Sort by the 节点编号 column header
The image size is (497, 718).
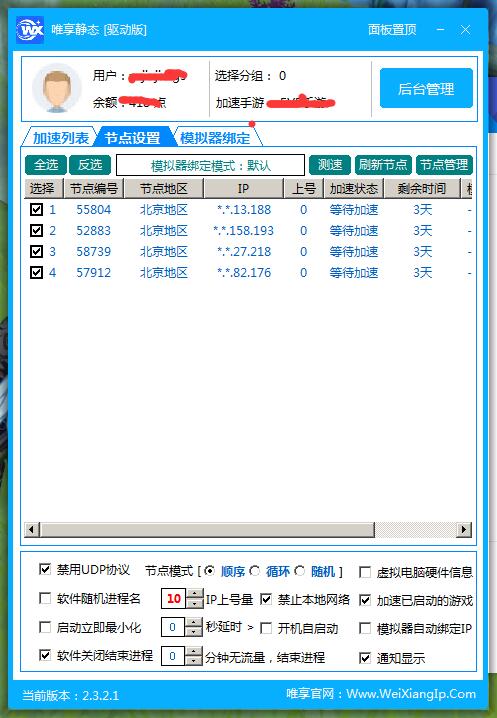pyautogui.click(x=93, y=188)
